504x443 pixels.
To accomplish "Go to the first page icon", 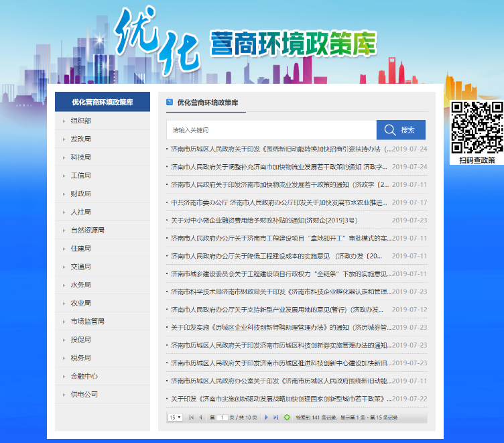I will 191,418.
